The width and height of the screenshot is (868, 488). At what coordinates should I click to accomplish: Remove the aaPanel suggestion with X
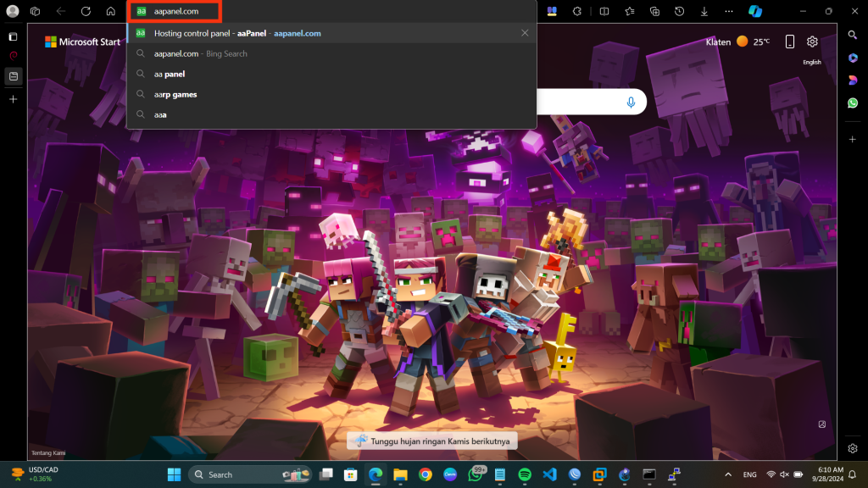pyautogui.click(x=525, y=33)
